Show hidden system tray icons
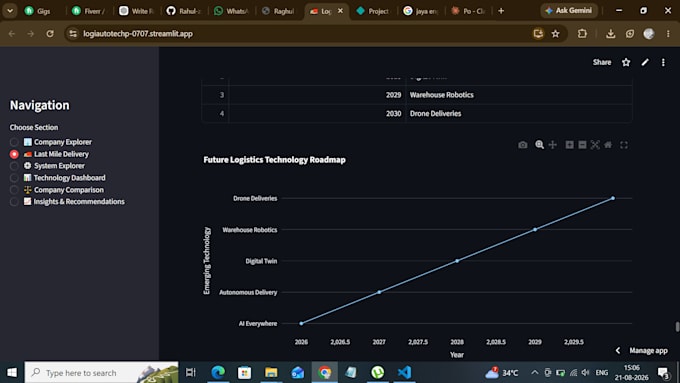Viewport: 680px width, 383px height. (535, 372)
